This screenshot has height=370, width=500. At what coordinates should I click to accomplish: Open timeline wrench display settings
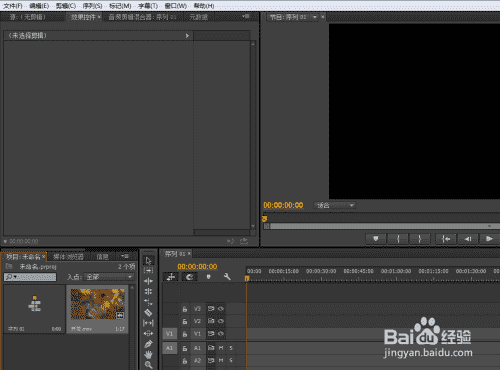[227, 277]
